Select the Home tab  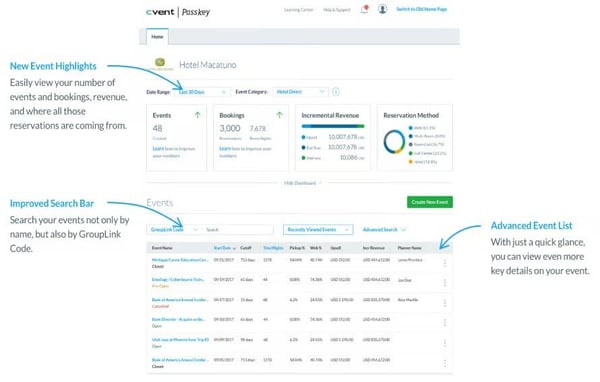pyautogui.click(x=157, y=37)
